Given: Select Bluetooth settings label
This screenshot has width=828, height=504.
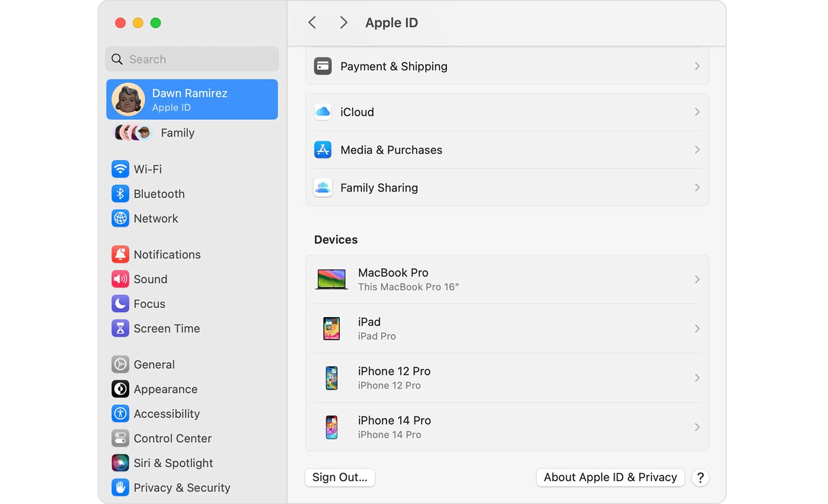Looking at the screenshot, I should click(x=159, y=194).
